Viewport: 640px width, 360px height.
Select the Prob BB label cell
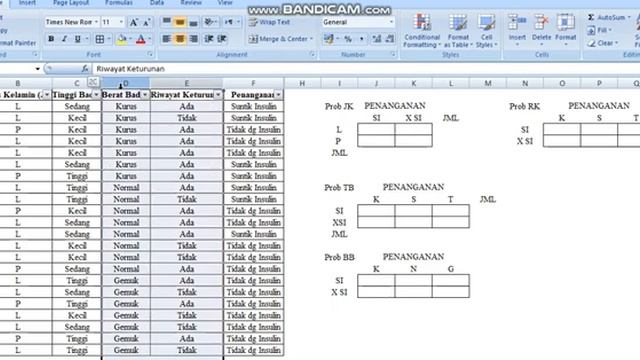click(339, 258)
